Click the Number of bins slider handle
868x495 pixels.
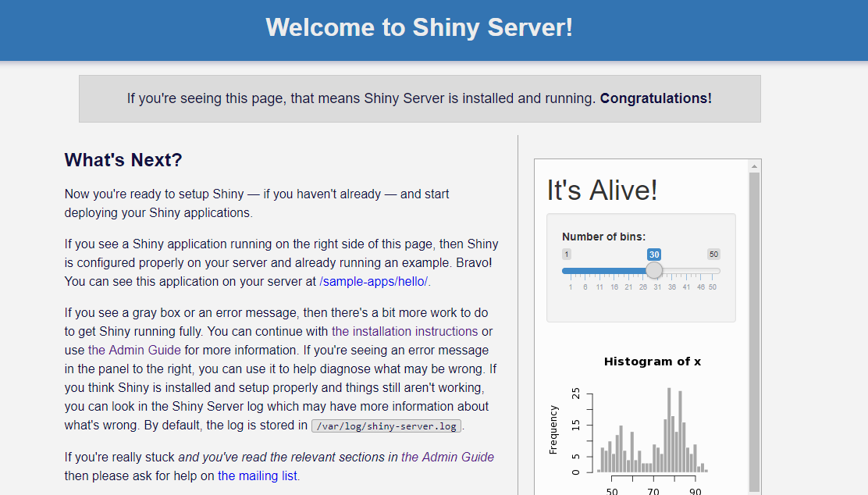654,270
